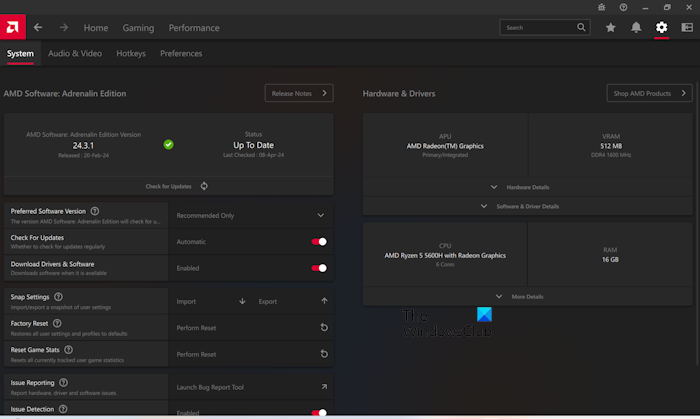Open favorites star icon
Screen dimensions: 700x419
[611, 28]
